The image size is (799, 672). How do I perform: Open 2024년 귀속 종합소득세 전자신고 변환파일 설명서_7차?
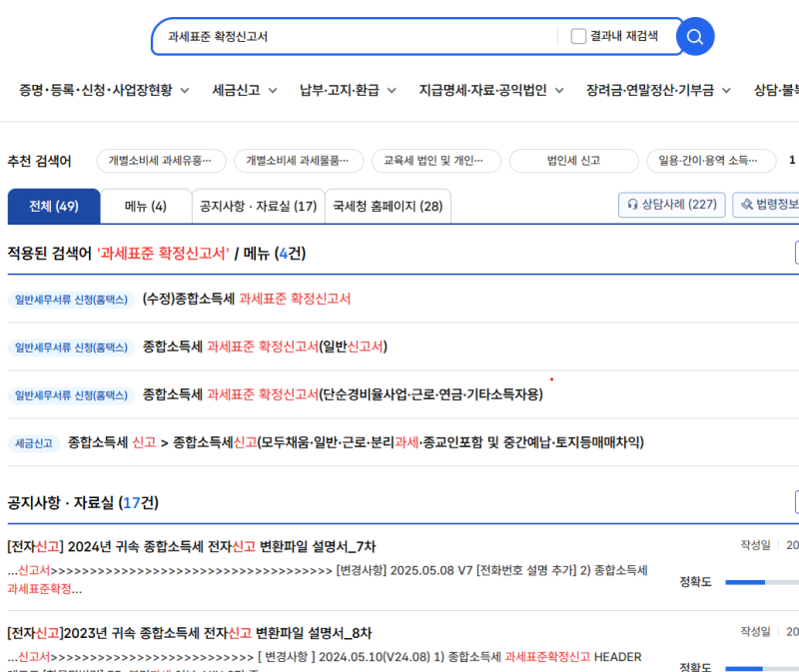pos(192,546)
